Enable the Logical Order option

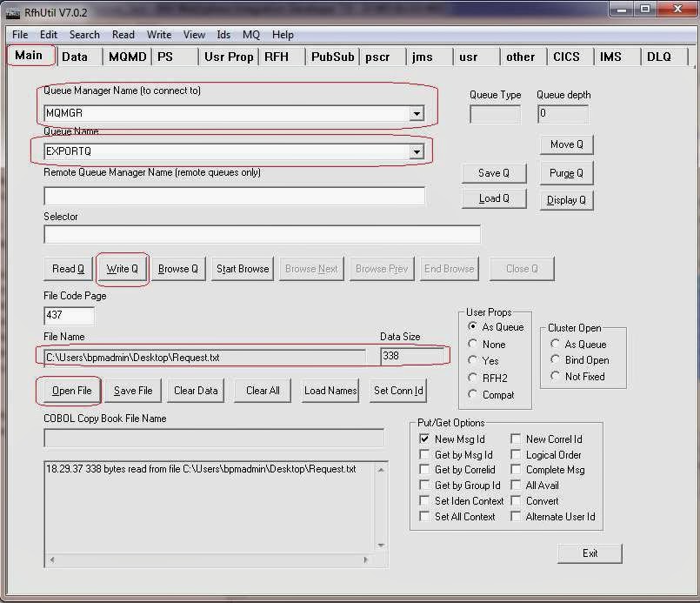(517, 455)
